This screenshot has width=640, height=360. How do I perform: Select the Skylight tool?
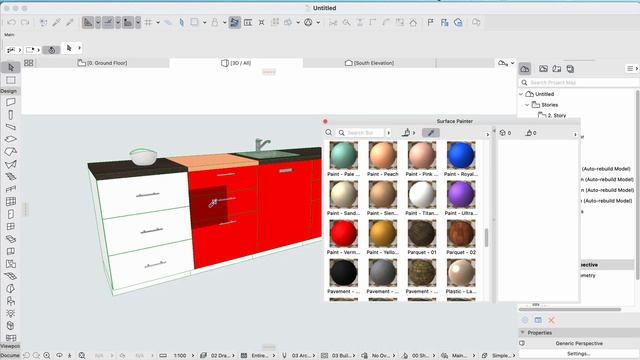pyautogui.click(x=11, y=239)
